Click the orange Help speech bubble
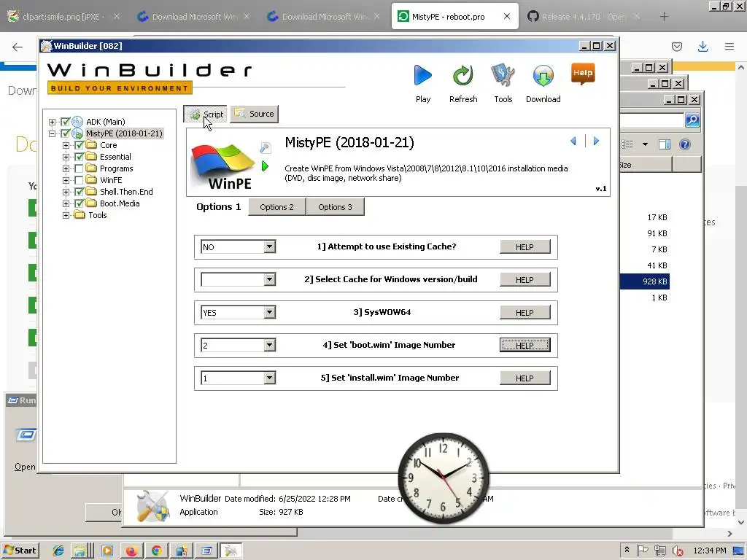The image size is (747, 560). click(x=583, y=74)
